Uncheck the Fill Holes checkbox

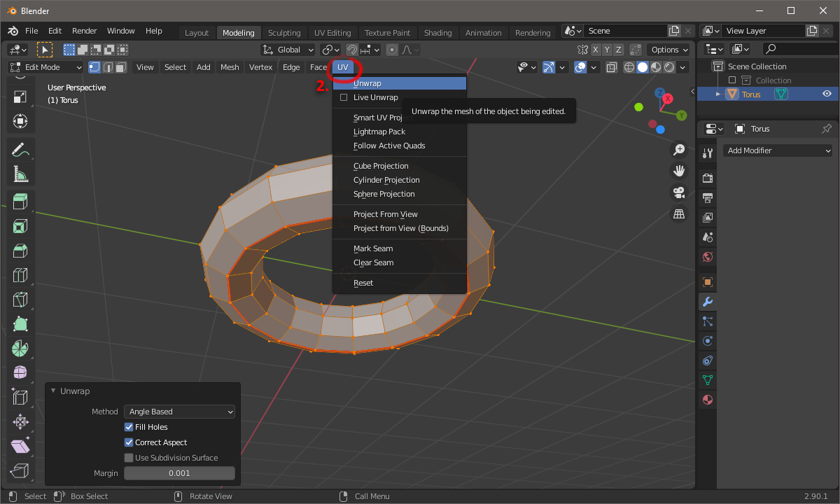[129, 427]
